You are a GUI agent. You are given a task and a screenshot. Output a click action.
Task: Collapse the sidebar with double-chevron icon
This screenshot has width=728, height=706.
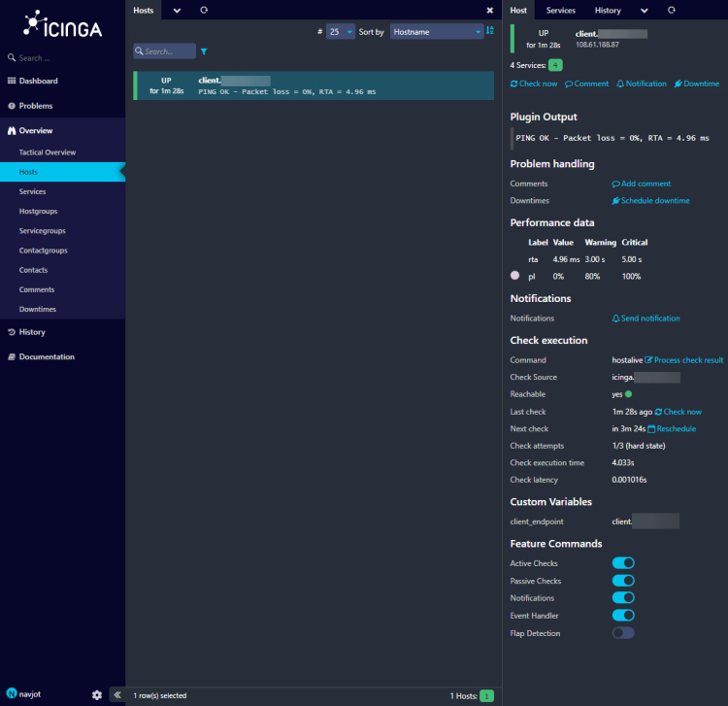(x=116, y=694)
